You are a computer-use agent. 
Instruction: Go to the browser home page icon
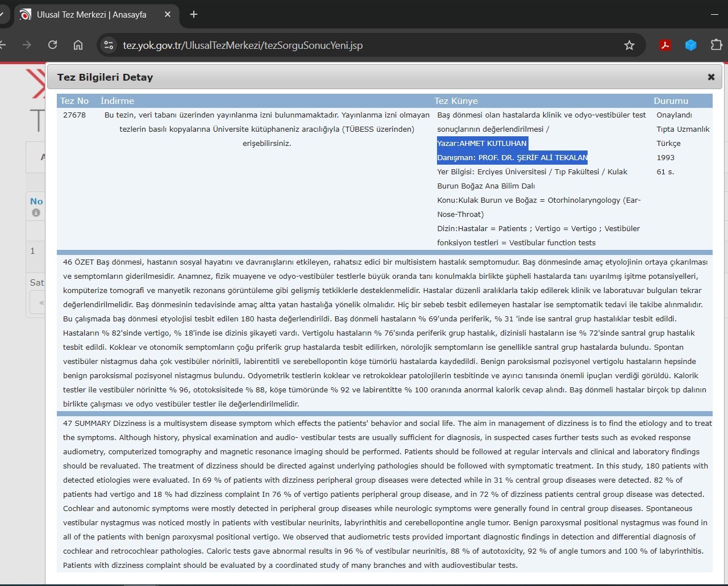78,45
